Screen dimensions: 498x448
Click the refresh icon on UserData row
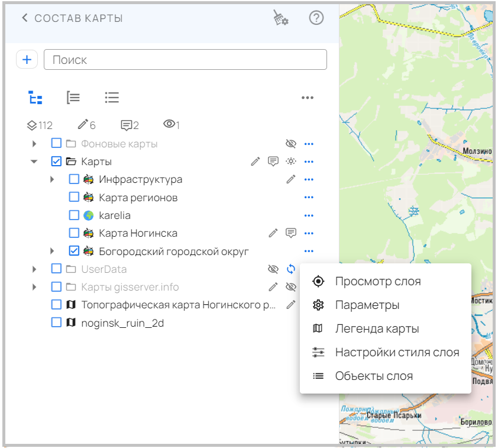coord(291,269)
